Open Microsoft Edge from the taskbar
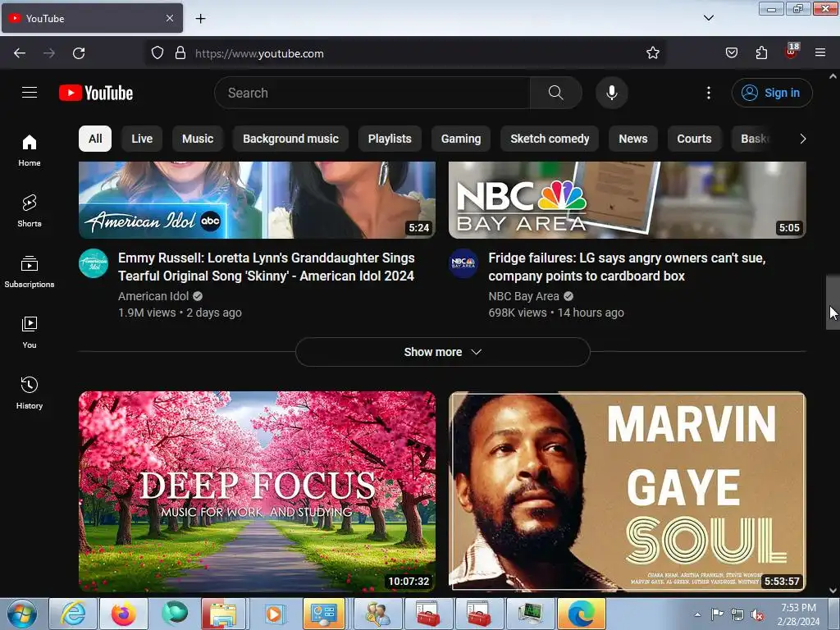Screen dimensions: 840x630 pos(582,614)
